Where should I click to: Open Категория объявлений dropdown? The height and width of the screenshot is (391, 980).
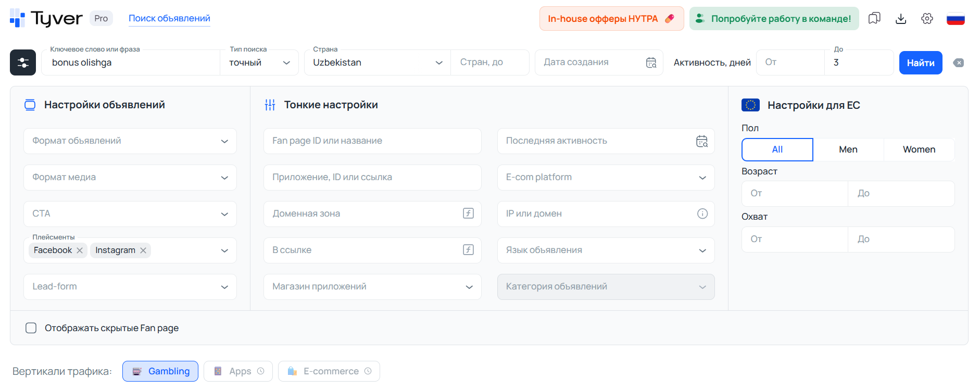click(606, 287)
